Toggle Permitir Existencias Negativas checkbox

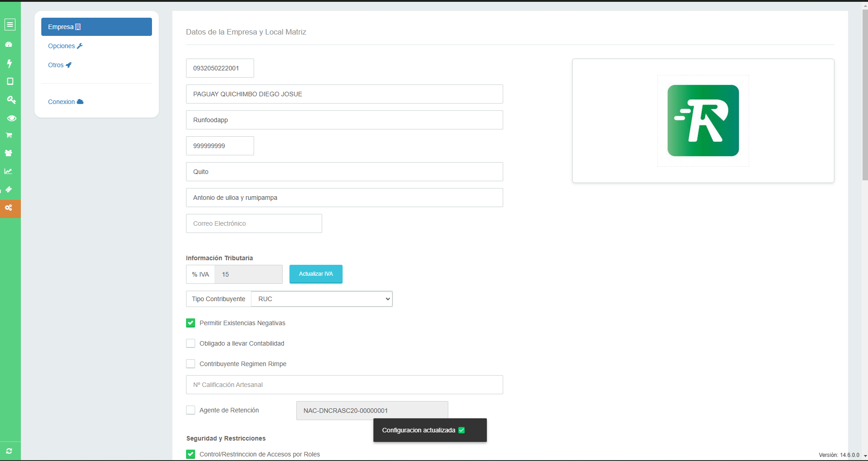coord(191,323)
